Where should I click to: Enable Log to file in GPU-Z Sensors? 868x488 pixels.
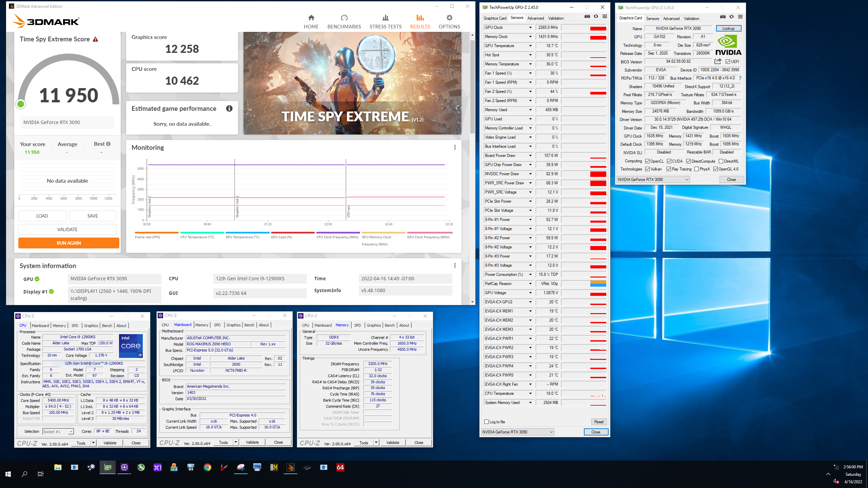click(487, 422)
